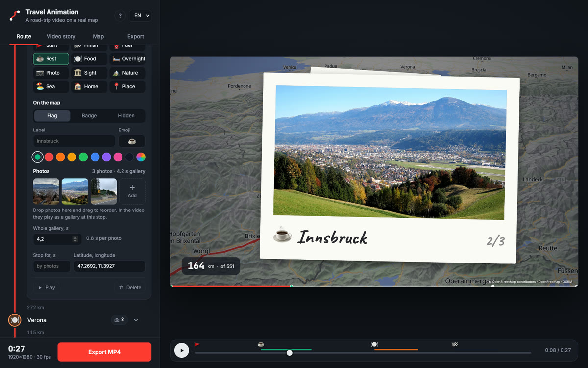Screen dimensions: 588x368
Task: Jump to the start flag marker on timeline
Action: 197,344
